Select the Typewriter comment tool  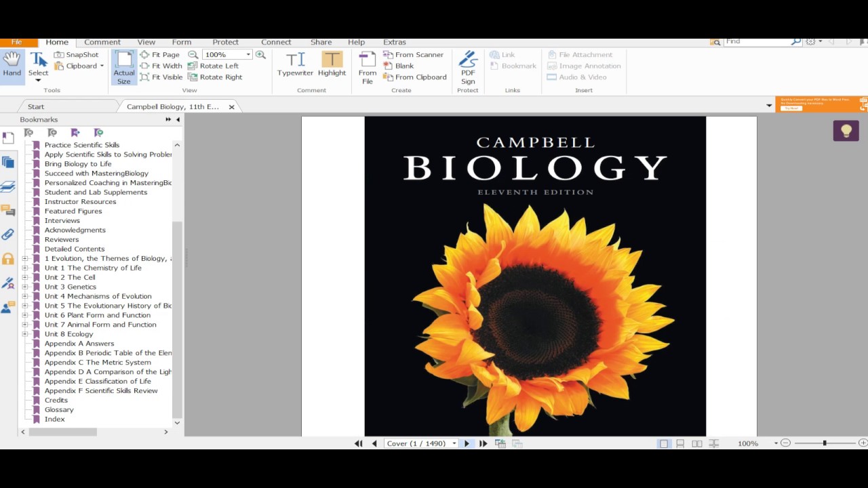295,64
